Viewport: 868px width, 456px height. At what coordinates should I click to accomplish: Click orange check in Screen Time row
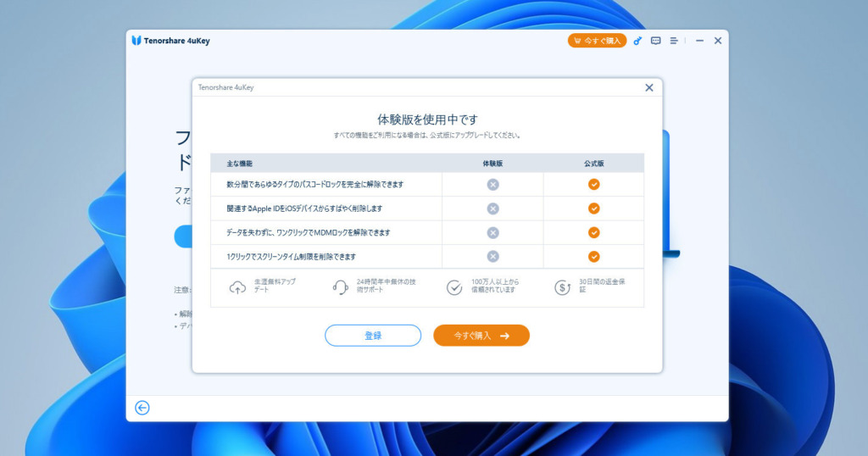coord(594,256)
